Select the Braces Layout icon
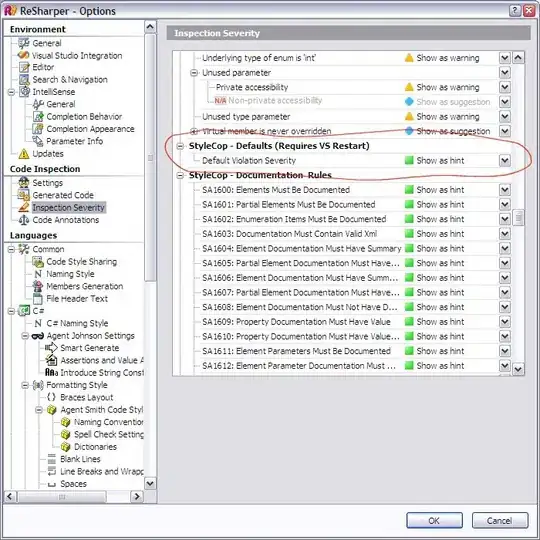 51,397
